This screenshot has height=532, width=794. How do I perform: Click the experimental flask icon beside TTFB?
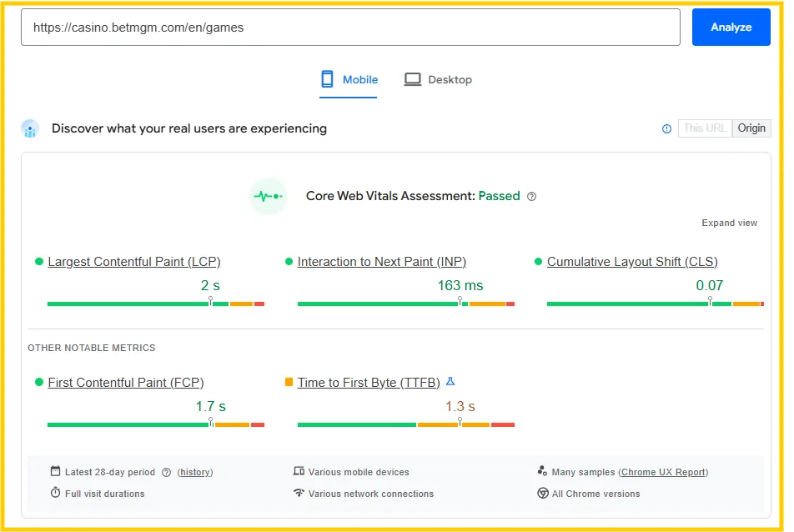pos(450,382)
